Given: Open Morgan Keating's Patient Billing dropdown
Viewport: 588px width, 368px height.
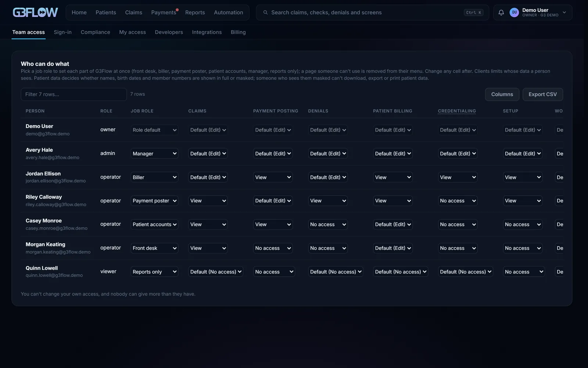Looking at the screenshot, I should point(393,248).
